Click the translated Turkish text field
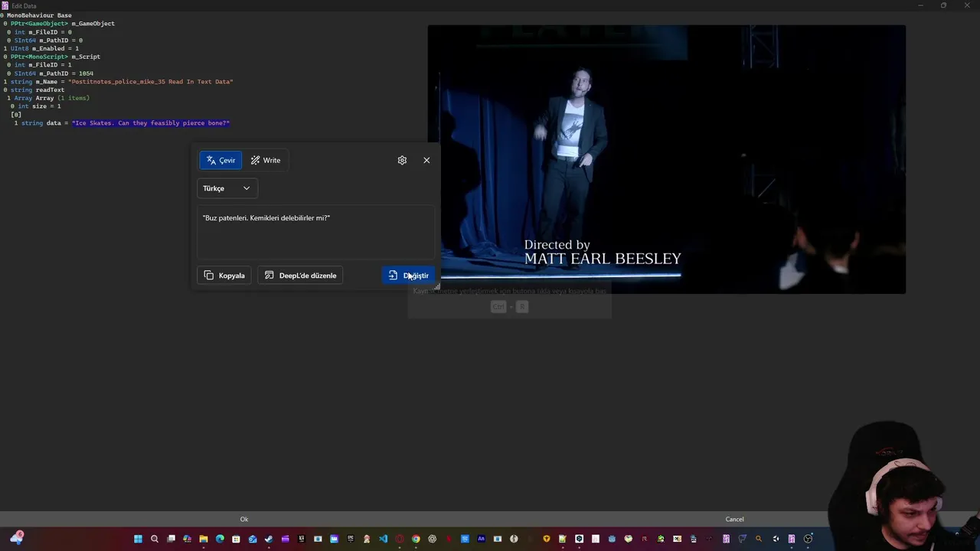 click(x=315, y=231)
